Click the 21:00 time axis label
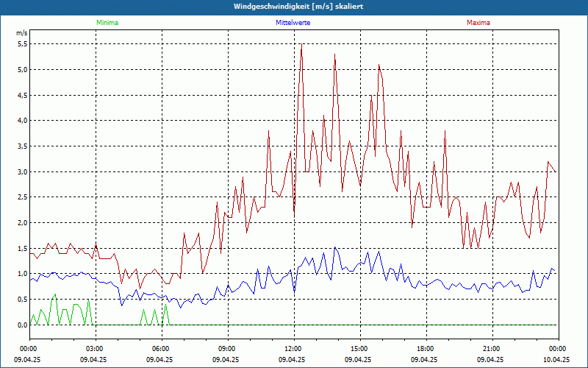Viewport: 588px width, 368px height. coord(492,349)
